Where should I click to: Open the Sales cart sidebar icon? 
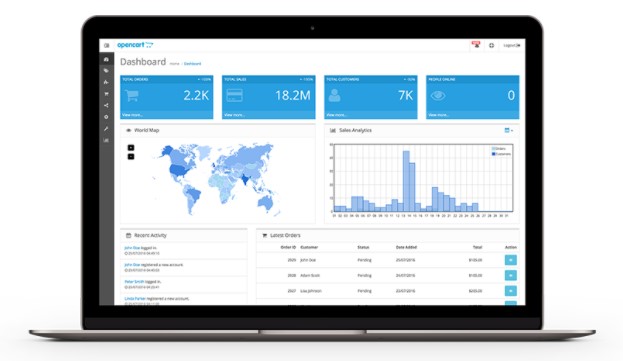click(x=106, y=94)
